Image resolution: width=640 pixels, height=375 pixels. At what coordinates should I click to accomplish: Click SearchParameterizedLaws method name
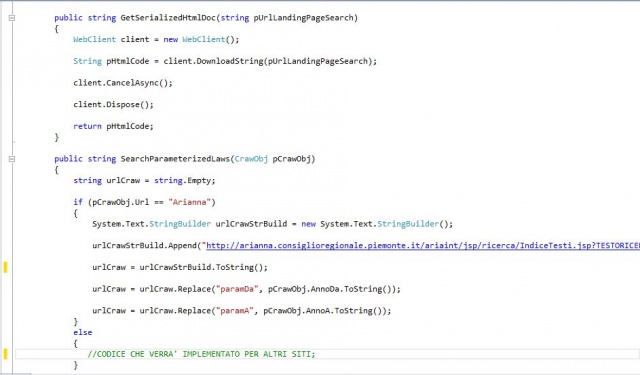(175, 159)
